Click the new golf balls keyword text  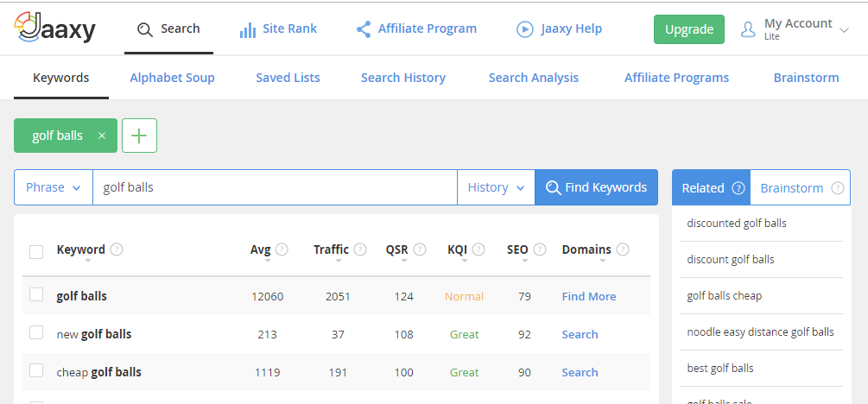point(94,334)
